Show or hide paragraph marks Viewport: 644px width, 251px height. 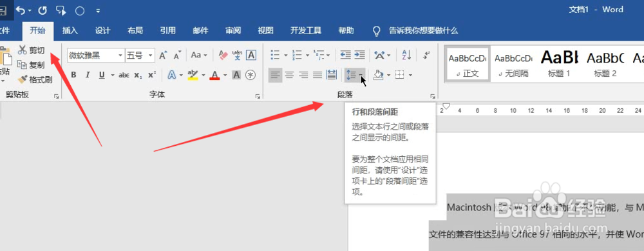(426, 55)
